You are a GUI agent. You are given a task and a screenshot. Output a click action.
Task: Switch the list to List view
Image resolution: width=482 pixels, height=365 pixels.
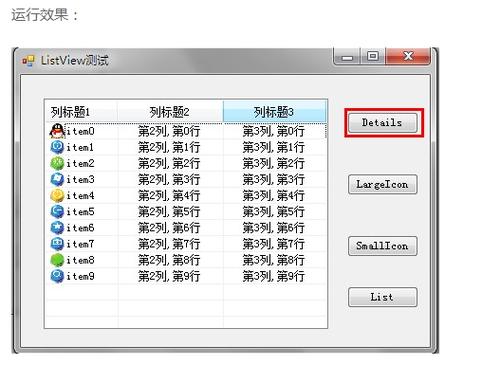coord(383,297)
